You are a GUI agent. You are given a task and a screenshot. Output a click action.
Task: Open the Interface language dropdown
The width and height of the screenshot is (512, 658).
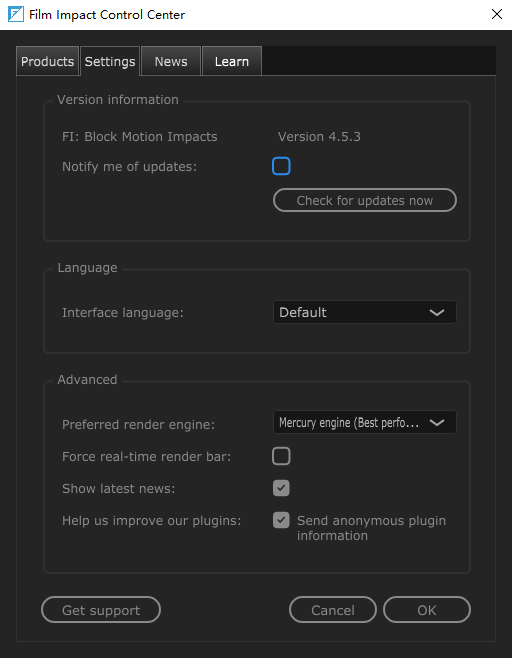point(365,312)
